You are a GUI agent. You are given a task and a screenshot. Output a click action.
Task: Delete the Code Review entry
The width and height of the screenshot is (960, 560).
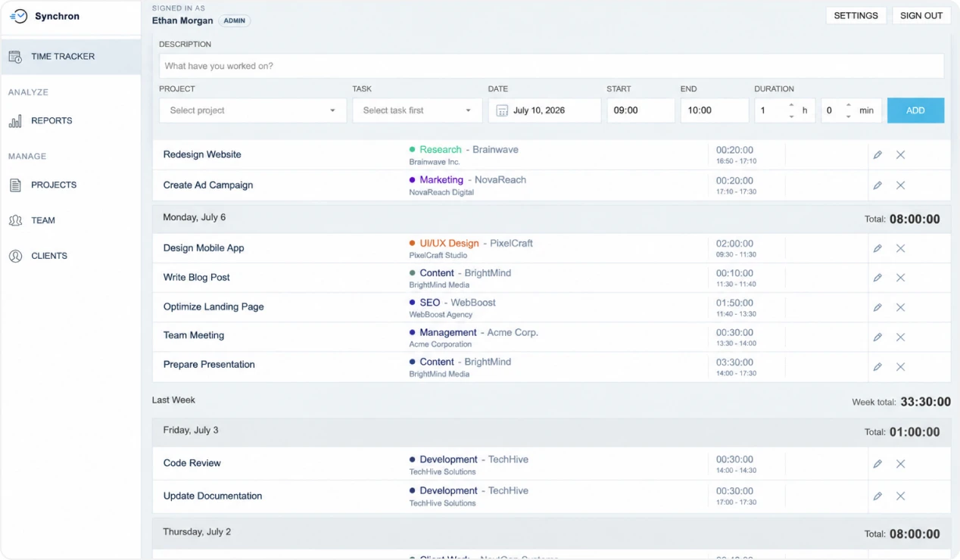pyautogui.click(x=900, y=464)
